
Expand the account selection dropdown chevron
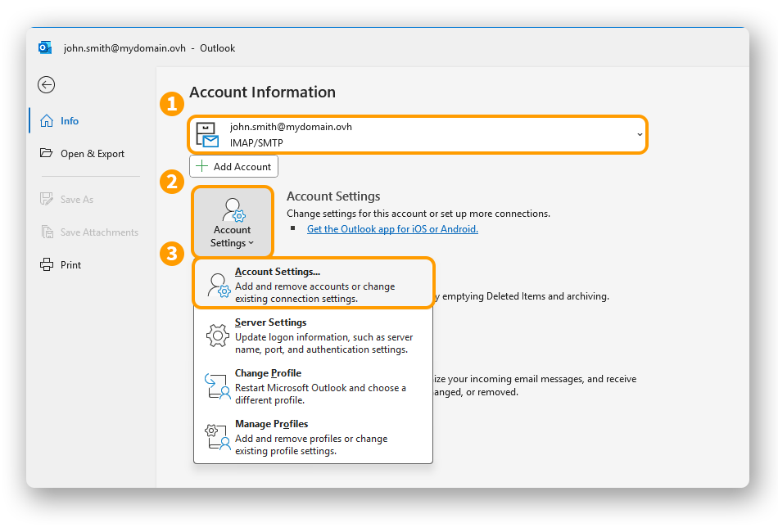pyautogui.click(x=640, y=135)
